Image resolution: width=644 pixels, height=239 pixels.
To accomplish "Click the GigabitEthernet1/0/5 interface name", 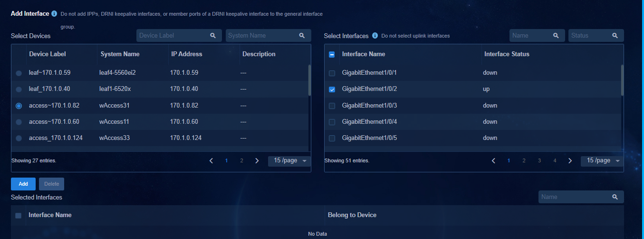I will (x=369, y=138).
